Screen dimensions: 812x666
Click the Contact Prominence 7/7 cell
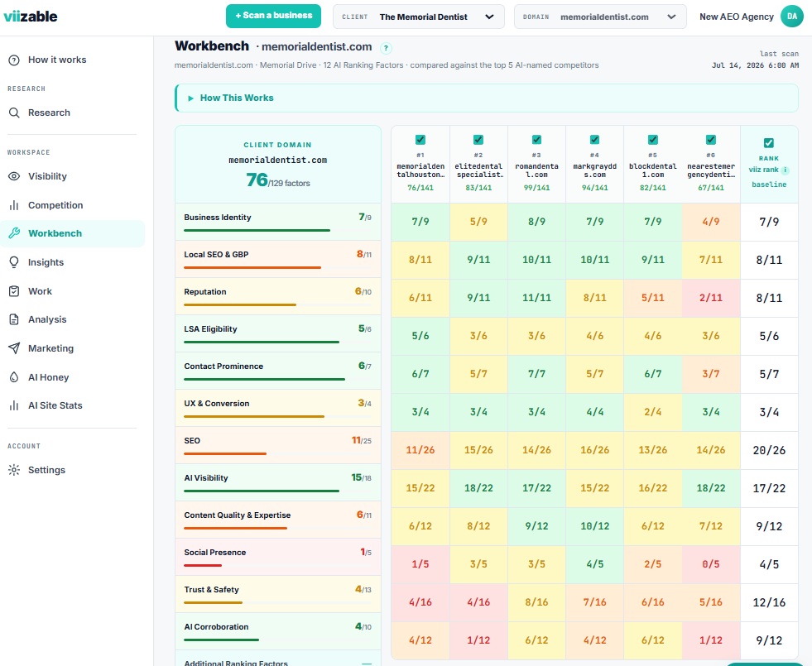click(536, 374)
